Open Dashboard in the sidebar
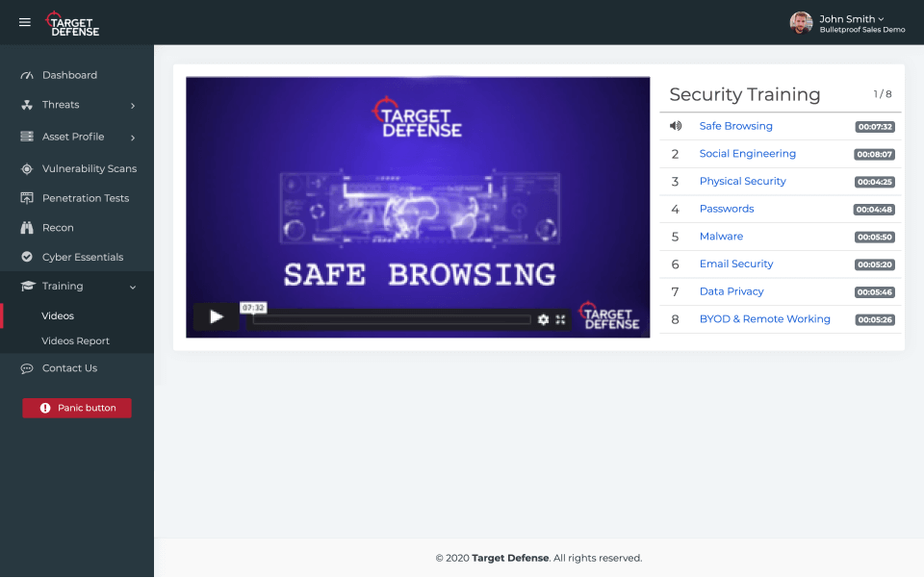This screenshot has height=578, width=924. (69, 75)
